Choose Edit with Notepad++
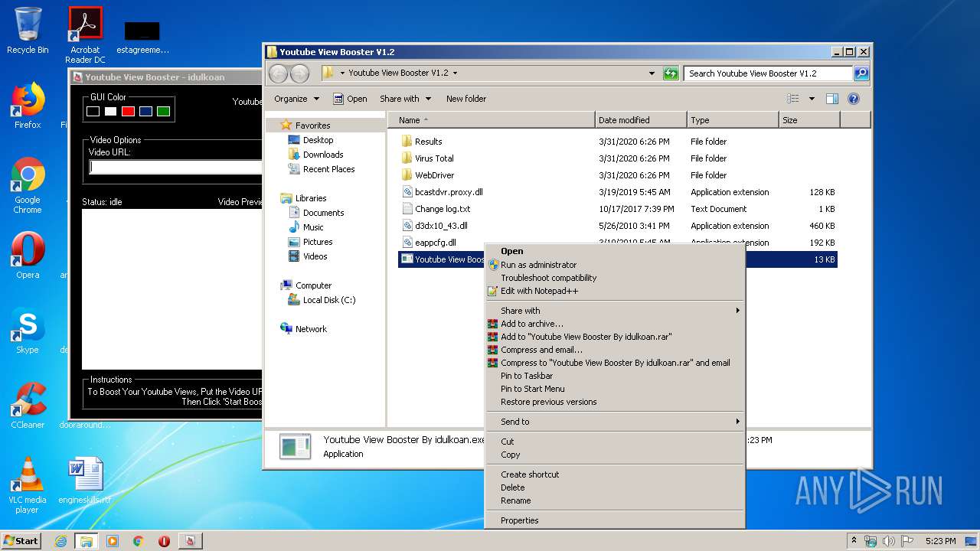980x551 pixels. tap(615, 291)
